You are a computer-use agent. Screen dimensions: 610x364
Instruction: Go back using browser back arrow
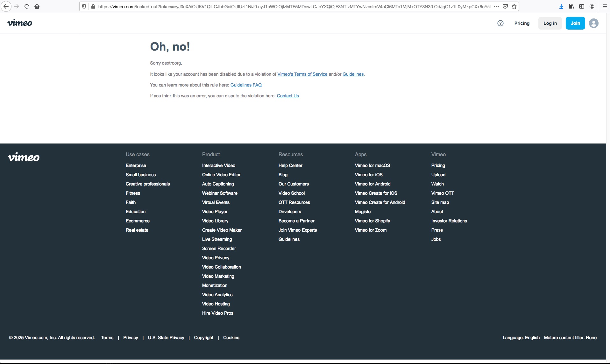6,6
